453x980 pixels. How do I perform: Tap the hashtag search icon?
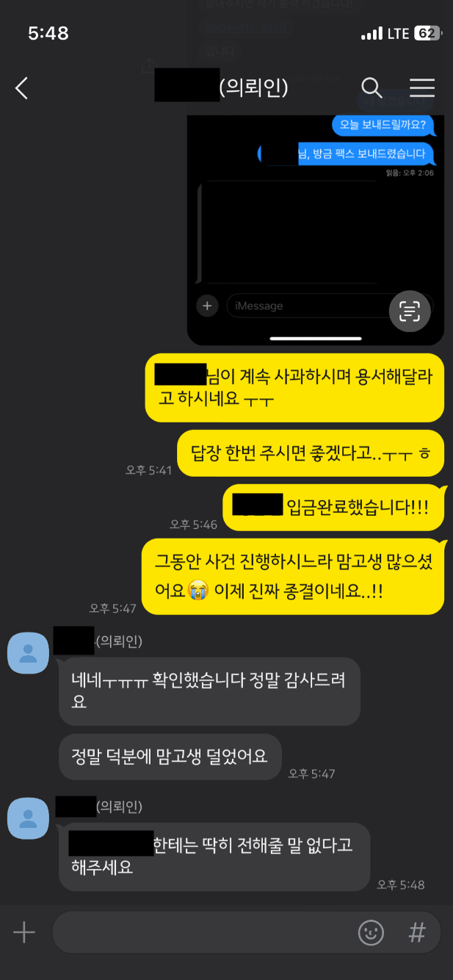click(417, 933)
